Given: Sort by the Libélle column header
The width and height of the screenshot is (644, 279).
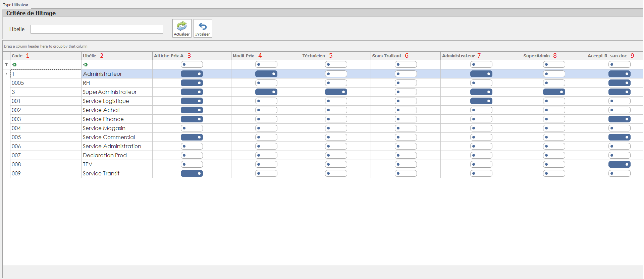Looking at the screenshot, I should (x=90, y=56).
